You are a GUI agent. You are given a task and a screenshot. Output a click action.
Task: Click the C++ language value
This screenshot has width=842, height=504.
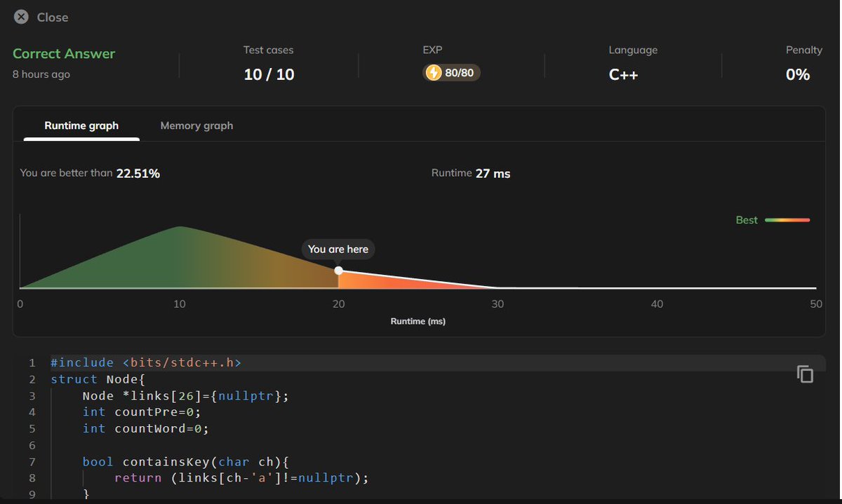click(x=623, y=74)
